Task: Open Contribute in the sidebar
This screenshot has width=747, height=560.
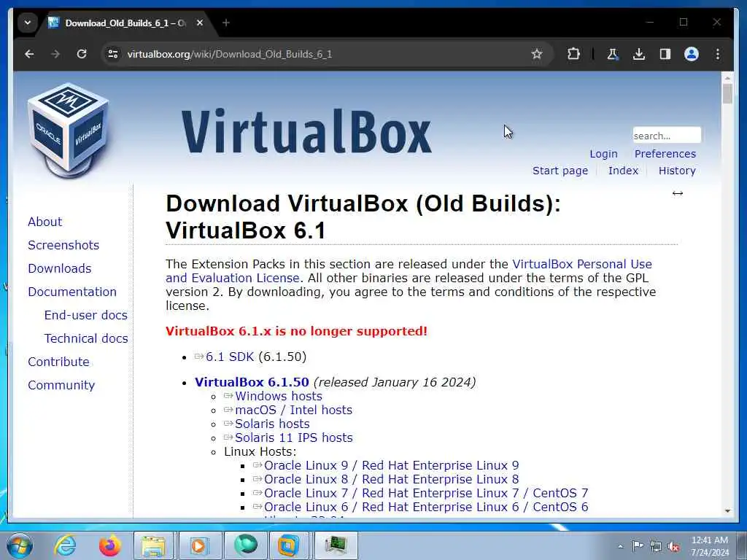Action: click(x=58, y=362)
